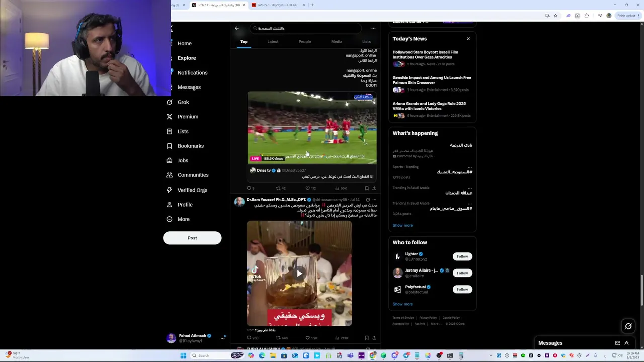Switch to the Lists search tab
Image resolution: width=644 pixels, height=362 pixels.
click(366, 42)
